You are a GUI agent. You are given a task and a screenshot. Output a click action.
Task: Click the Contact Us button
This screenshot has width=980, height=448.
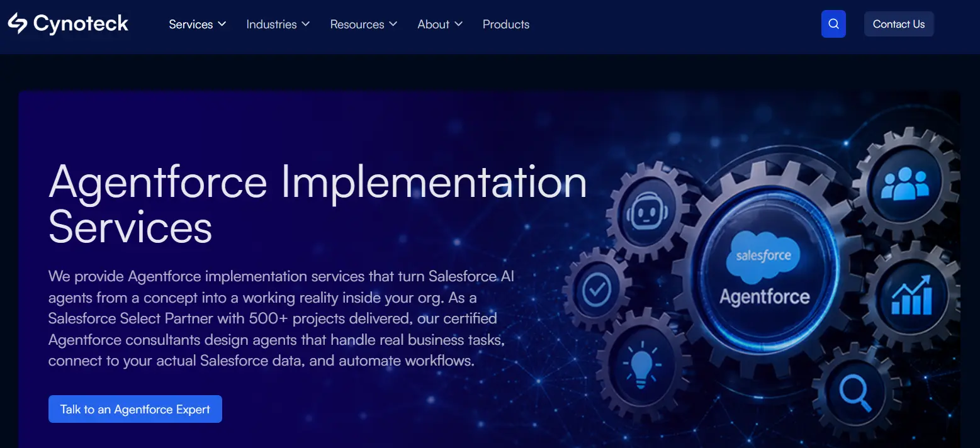coord(899,24)
